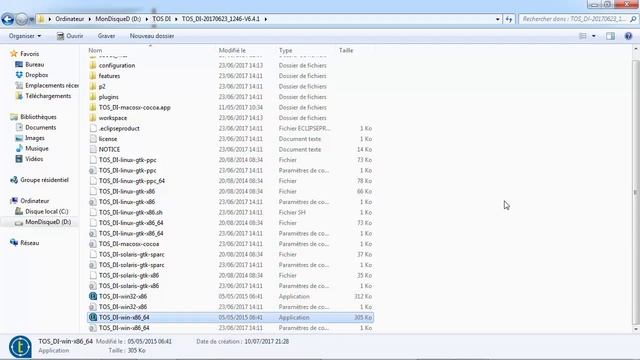
Task: Open the Musique library
Action: pos(32,149)
